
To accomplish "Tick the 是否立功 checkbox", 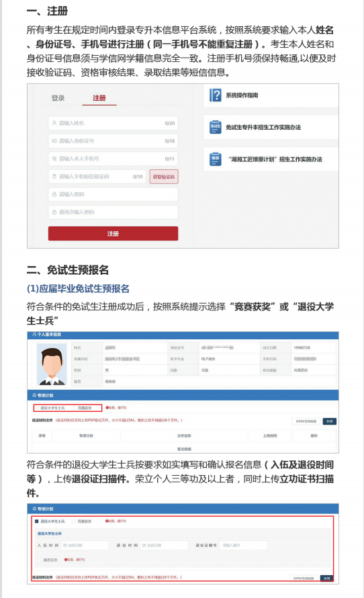I will 39,560.
